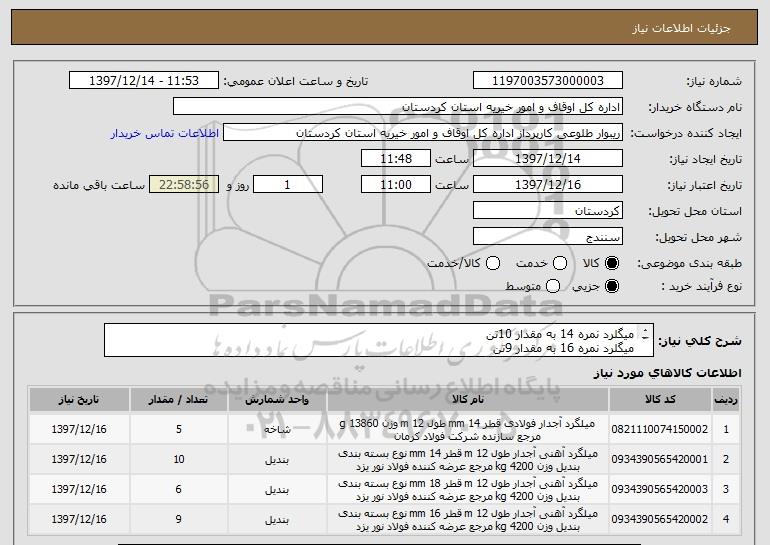770x545 pixels.
Task: Click the creation date field 1397/12/14
Action: 548,159
